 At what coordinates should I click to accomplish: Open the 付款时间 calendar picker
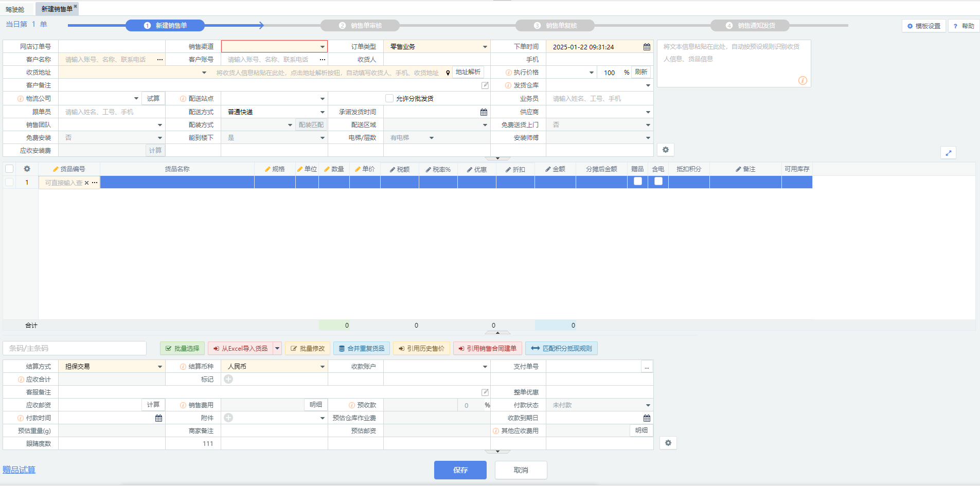158,418
